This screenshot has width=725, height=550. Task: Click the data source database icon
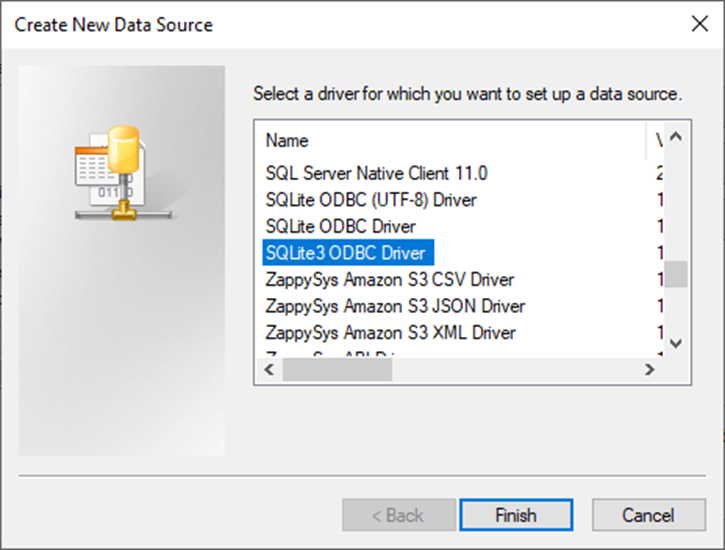pyautogui.click(x=114, y=171)
